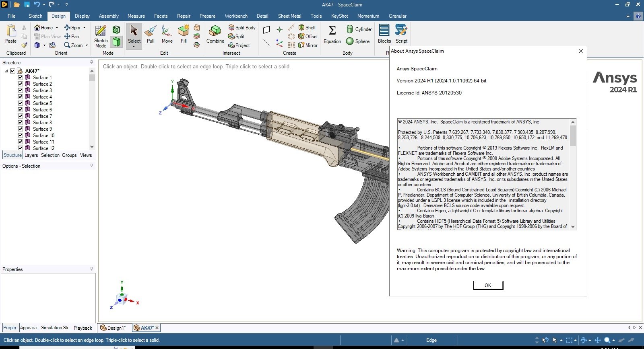
Task: Open the Edge selection filter dropdown
Action: (x=431, y=340)
